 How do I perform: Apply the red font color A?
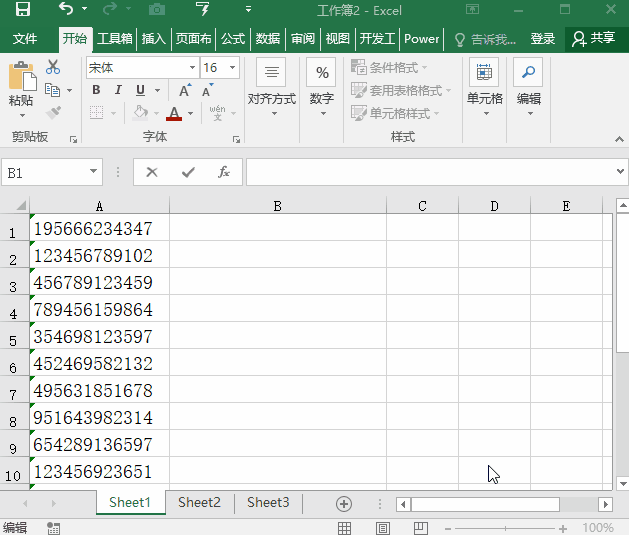pos(174,113)
